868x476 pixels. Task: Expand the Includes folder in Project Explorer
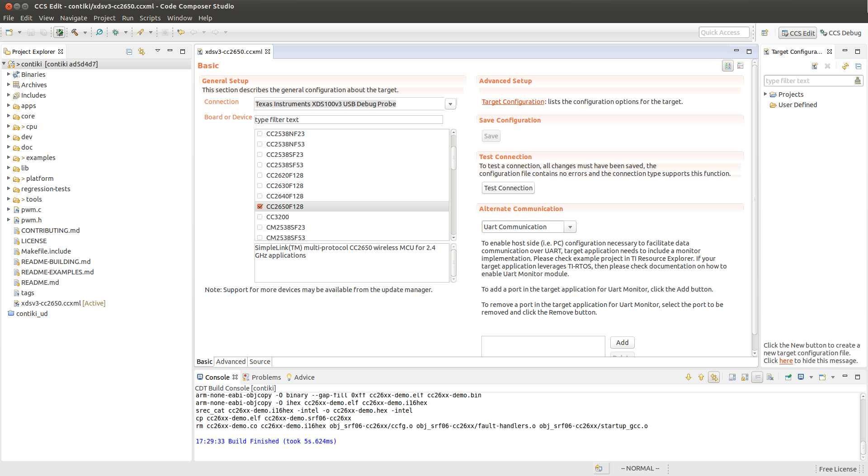pos(9,95)
